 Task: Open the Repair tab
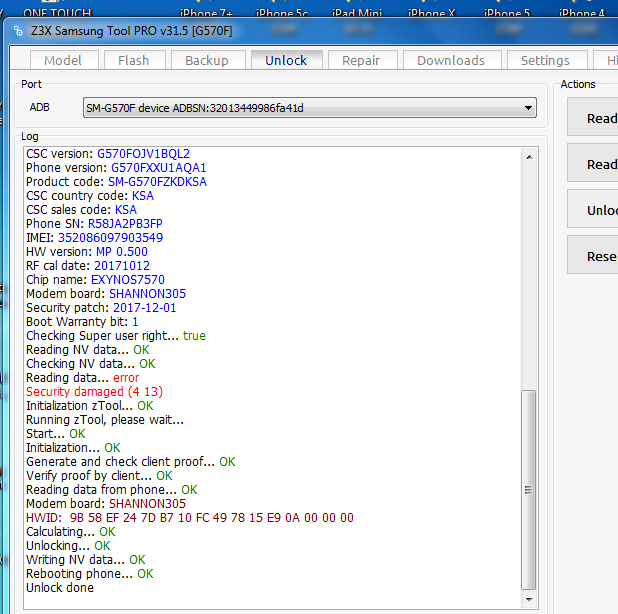coord(361,60)
